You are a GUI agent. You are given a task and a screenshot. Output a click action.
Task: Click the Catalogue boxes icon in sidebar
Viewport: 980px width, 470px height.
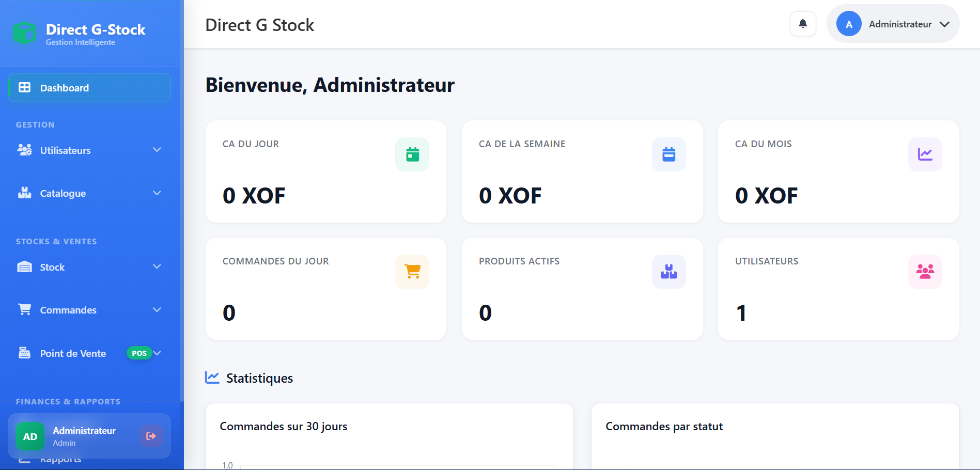(x=24, y=193)
